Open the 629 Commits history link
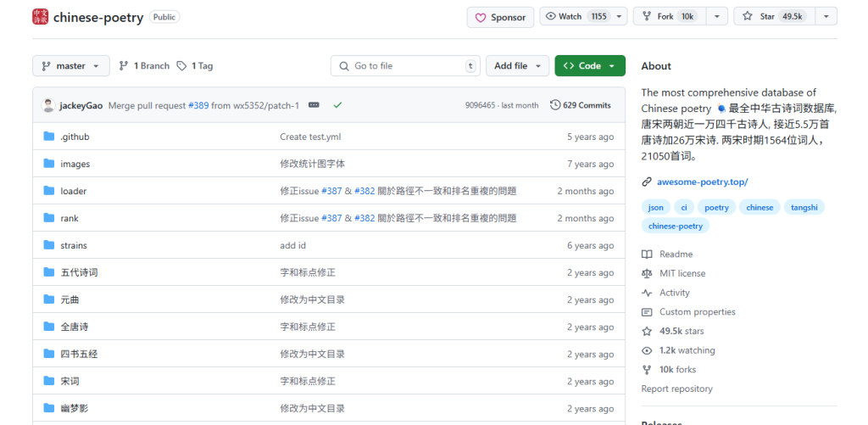The height and width of the screenshot is (425, 868). [x=581, y=105]
